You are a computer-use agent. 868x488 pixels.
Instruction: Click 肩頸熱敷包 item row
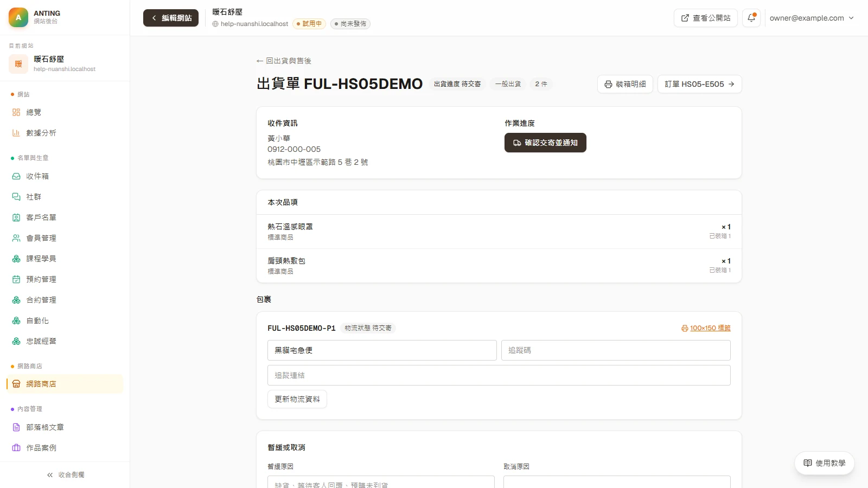click(x=499, y=266)
